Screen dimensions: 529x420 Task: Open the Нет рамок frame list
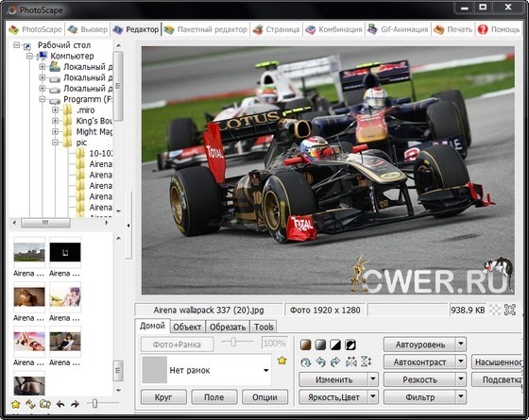click(206, 370)
